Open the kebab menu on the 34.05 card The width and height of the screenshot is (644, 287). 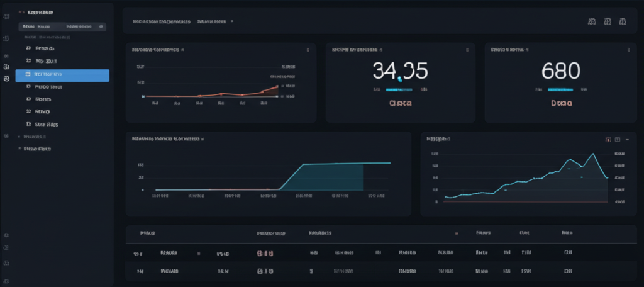[466, 48]
